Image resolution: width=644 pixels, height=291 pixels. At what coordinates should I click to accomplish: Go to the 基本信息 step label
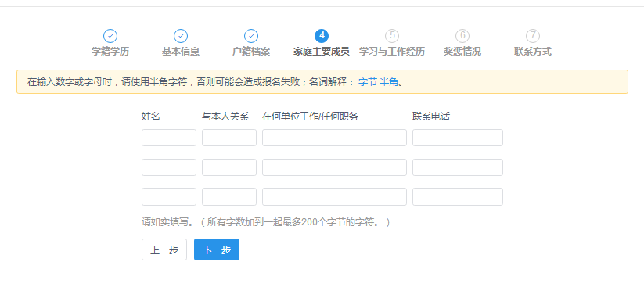point(181,52)
